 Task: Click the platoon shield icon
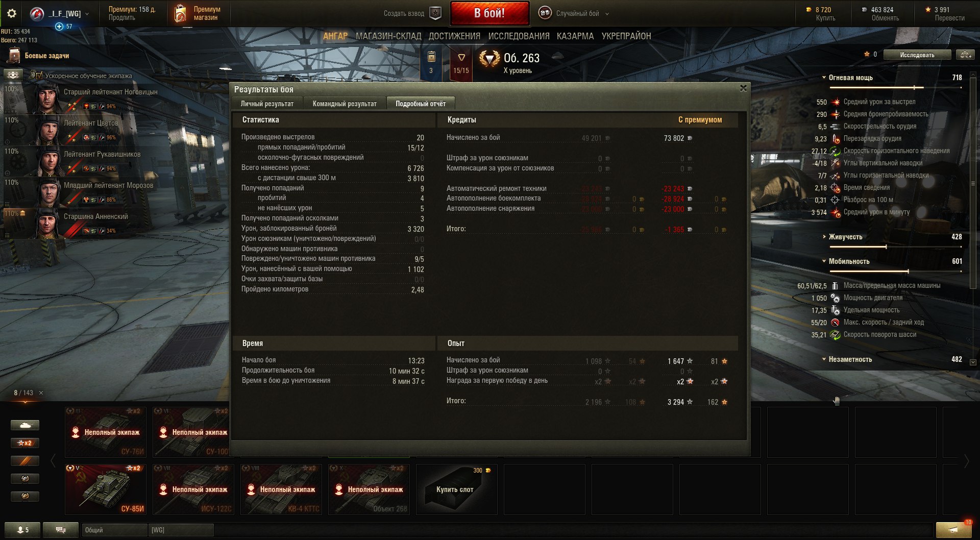tap(435, 13)
